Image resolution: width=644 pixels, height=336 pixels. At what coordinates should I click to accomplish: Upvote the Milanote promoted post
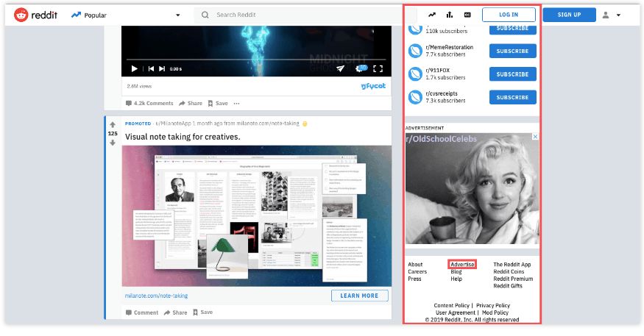113,125
